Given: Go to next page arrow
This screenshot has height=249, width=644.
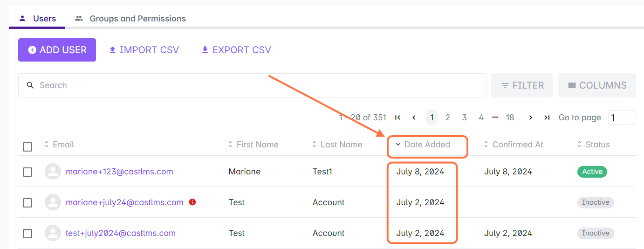Looking at the screenshot, I should click(x=530, y=118).
